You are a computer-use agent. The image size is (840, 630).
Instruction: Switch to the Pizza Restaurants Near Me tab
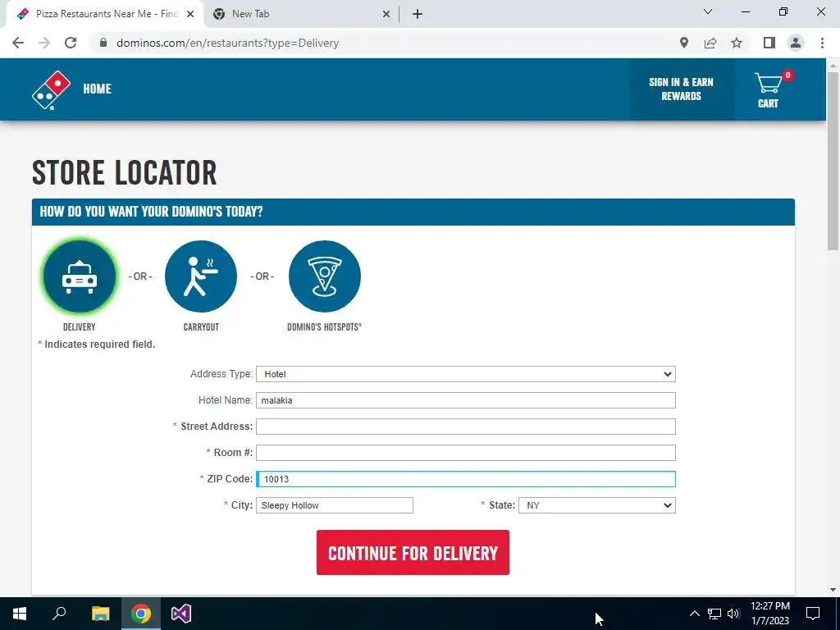click(x=104, y=14)
